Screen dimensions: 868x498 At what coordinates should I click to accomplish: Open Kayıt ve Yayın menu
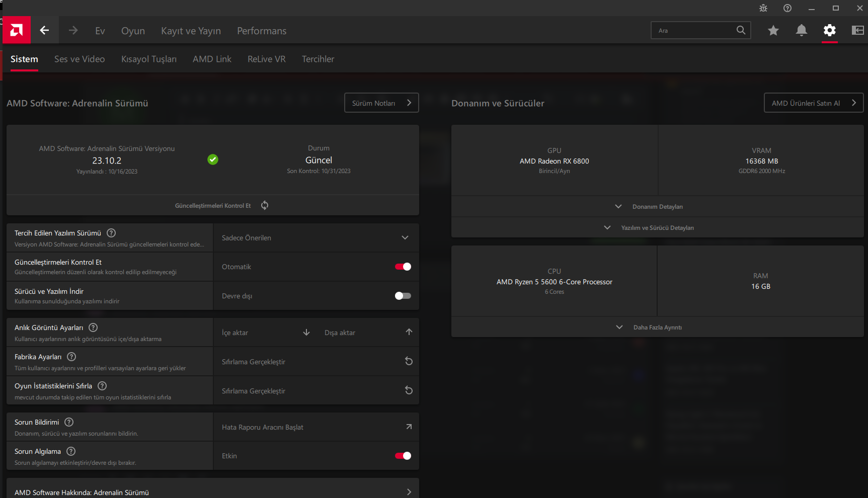[191, 31]
